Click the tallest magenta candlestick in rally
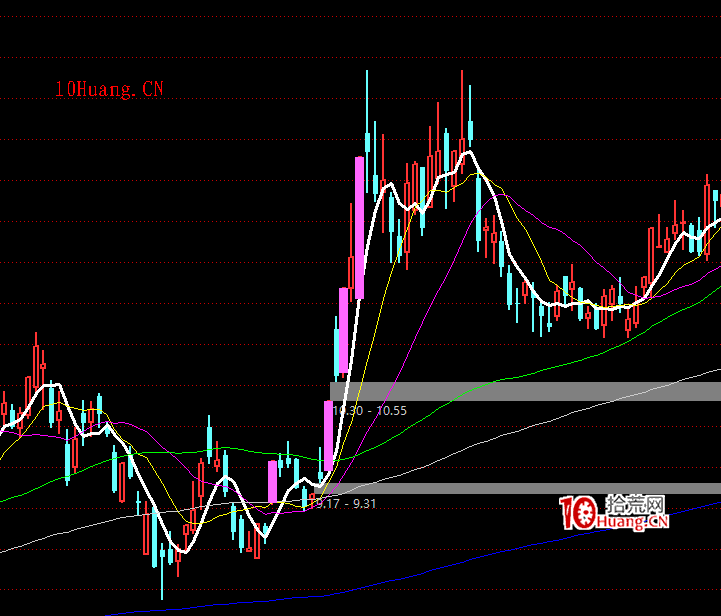 pos(359,228)
